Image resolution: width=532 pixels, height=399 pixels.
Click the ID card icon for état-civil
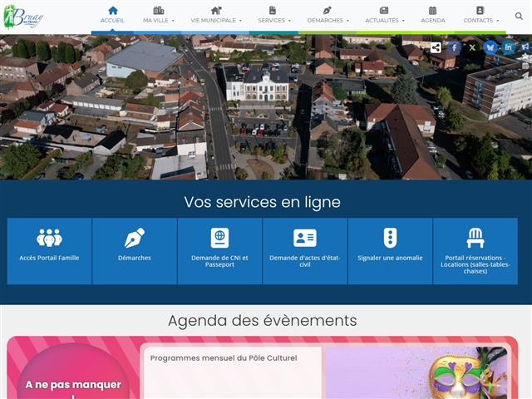(x=305, y=238)
